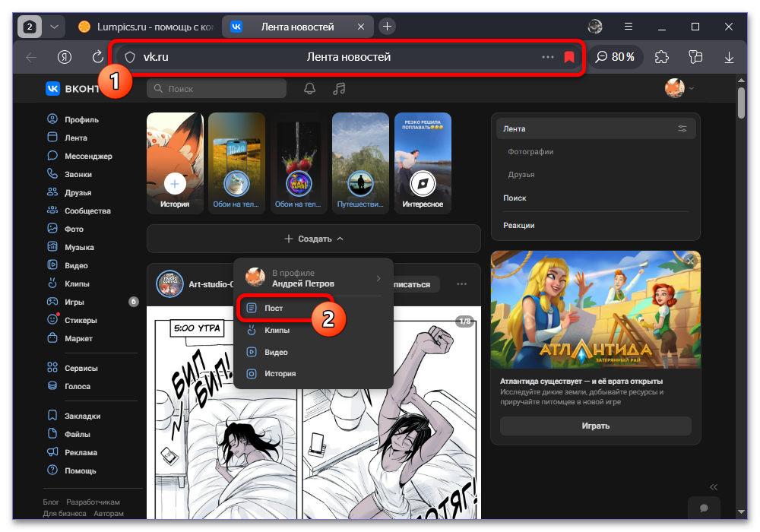Open feed filter settings sliders icon
This screenshot has width=760, height=532.
682,128
